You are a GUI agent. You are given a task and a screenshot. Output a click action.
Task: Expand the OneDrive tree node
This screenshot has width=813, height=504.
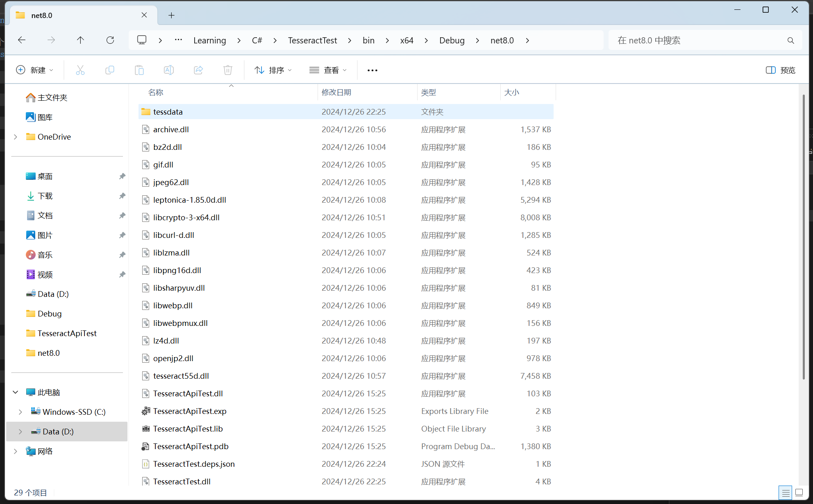point(16,137)
